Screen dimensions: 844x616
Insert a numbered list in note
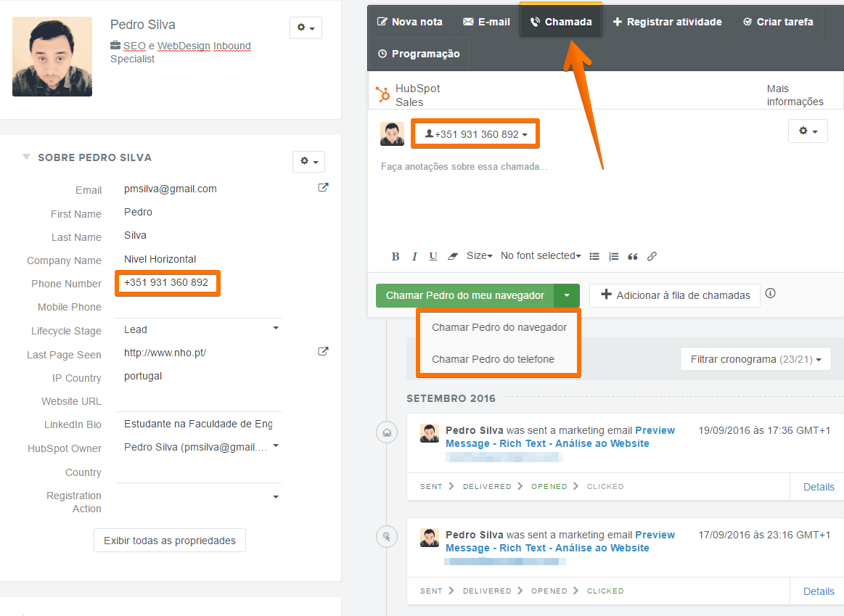pyautogui.click(x=613, y=256)
